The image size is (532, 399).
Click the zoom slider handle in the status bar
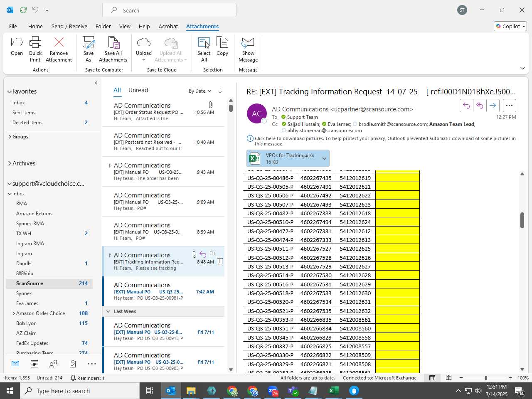click(485, 378)
